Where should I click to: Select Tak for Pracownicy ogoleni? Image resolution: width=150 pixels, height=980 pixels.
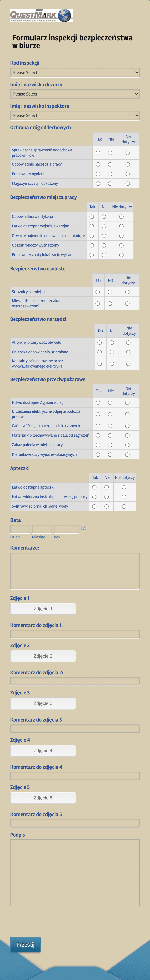click(98, 174)
